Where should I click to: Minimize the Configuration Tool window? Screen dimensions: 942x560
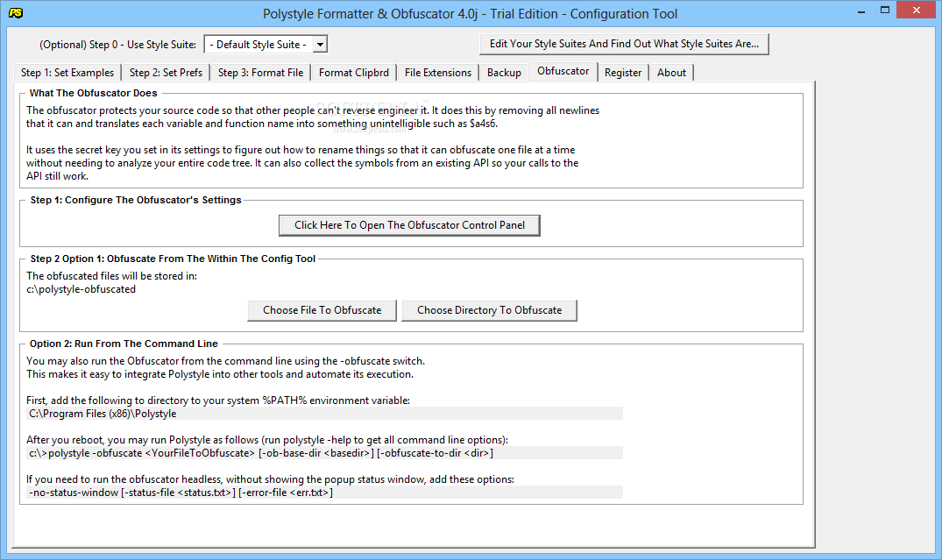click(x=861, y=11)
